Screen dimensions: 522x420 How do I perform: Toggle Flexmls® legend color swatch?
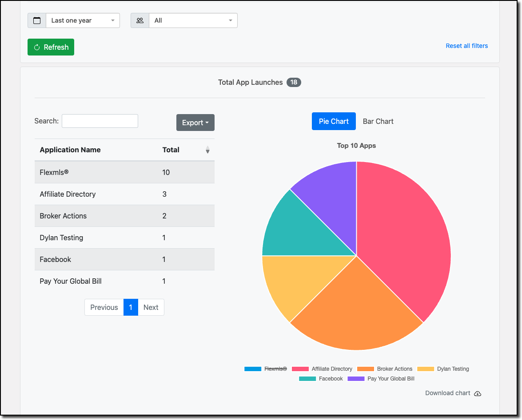coord(253,369)
